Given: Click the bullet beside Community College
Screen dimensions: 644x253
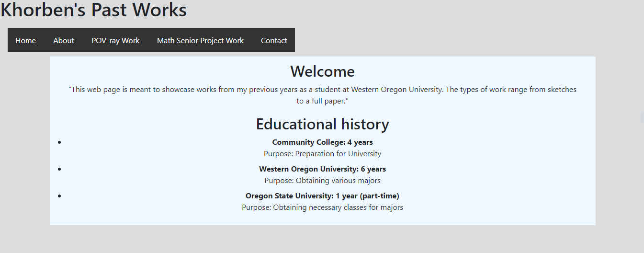Looking at the screenshot, I should 59,142.
